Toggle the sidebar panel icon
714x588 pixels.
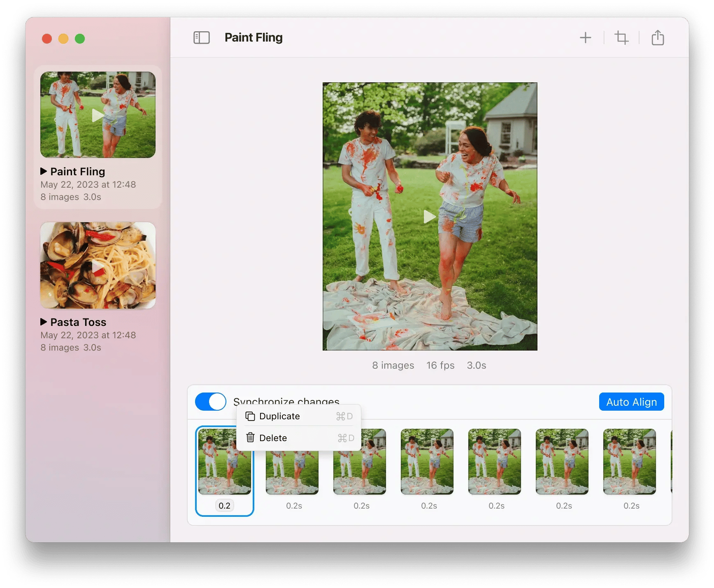pyautogui.click(x=202, y=38)
